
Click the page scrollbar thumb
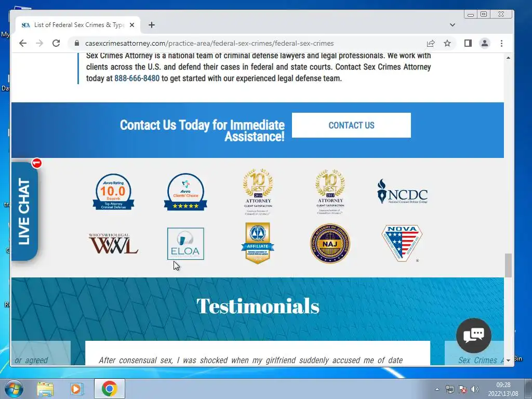pyautogui.click(x=508, y=265)
